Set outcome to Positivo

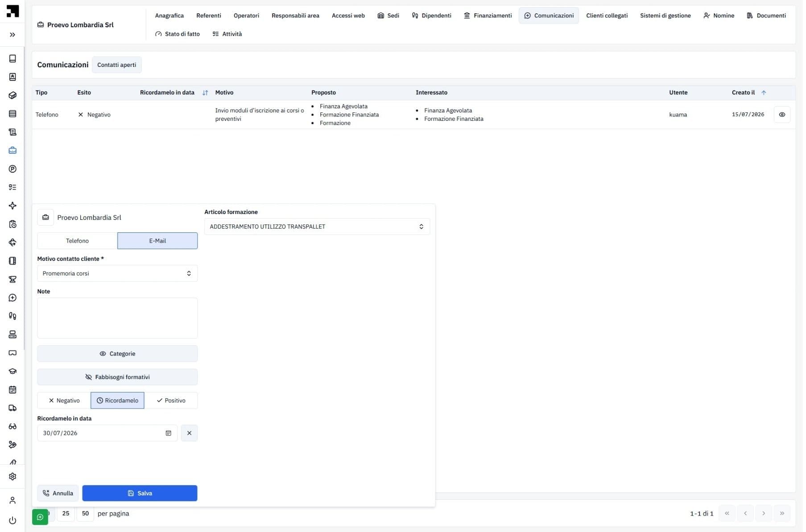pos(171,400)
